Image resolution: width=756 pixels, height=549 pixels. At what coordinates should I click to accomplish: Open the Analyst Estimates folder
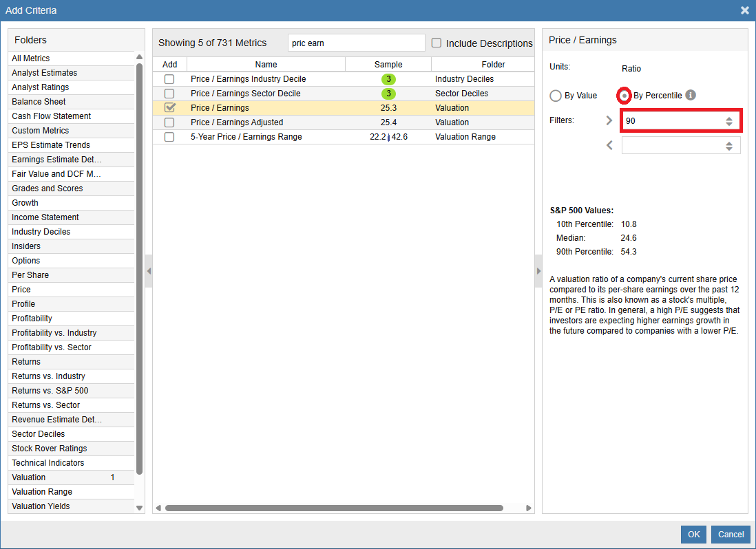(x=71, y=73)
